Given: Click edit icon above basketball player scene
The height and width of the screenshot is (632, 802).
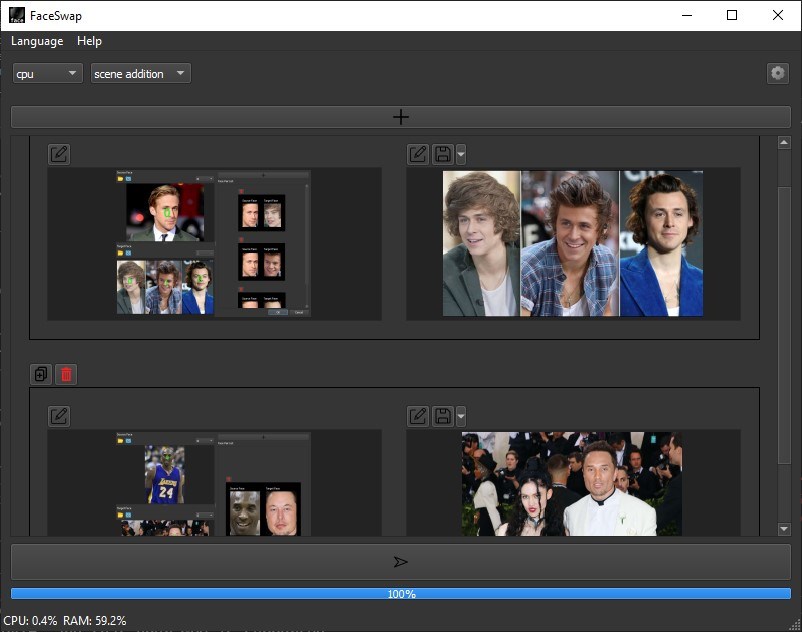Looking at the screenshot, I should pyautogui.click(x=59, y=416).
